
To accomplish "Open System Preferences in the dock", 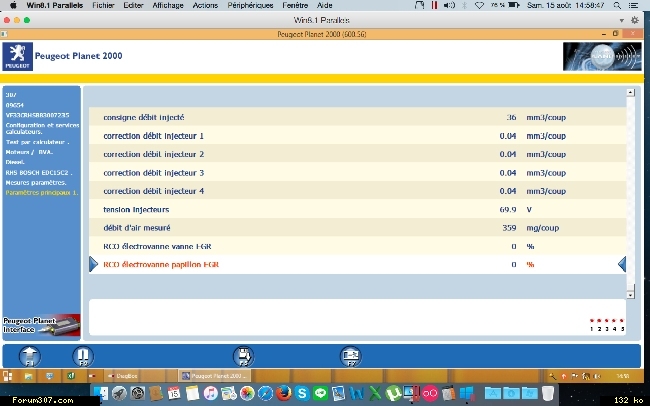I will click(x=138, y=393).
